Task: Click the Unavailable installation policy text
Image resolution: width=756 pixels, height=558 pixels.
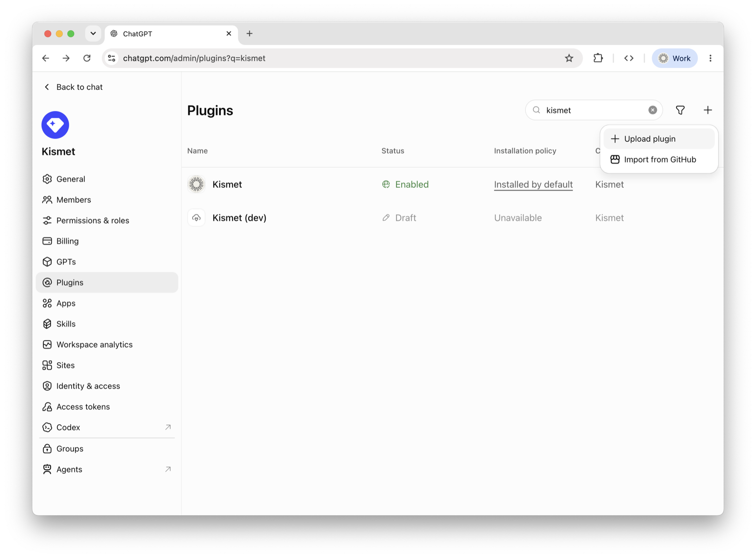Action: pyautogui.click(x=518, y=218)
